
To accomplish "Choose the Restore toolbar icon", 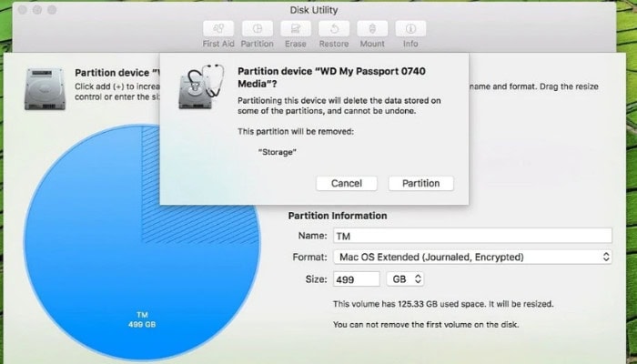I will [x=334, y=28].
